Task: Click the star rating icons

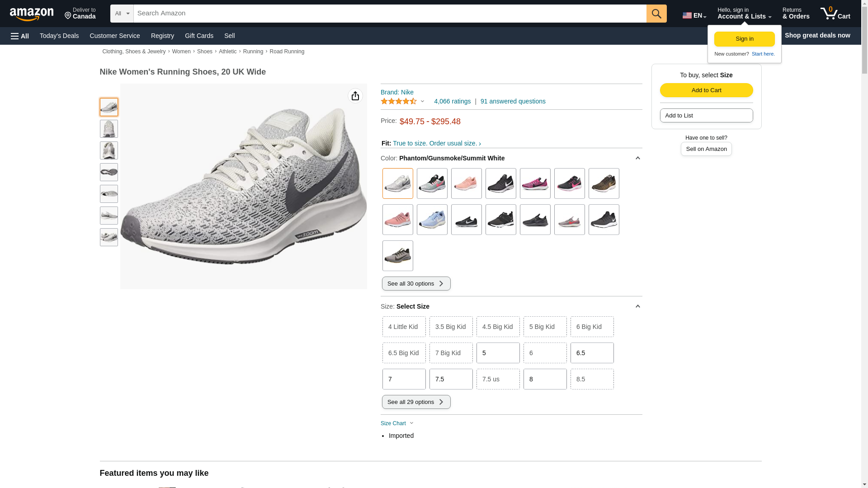Action: (x=399, y=101)
